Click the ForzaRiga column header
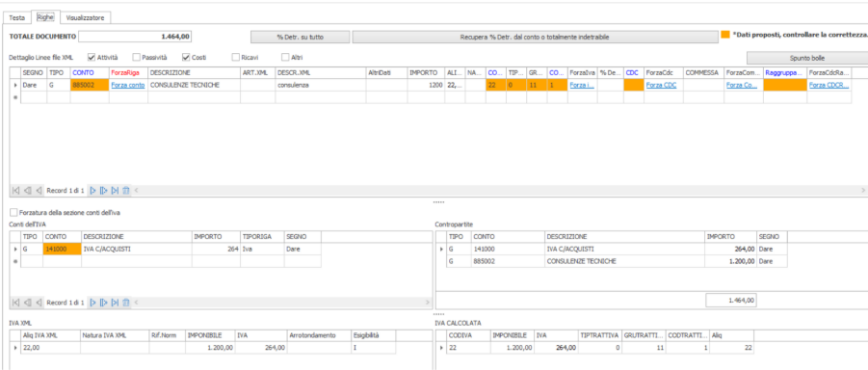The image size is (868, 370). point(128,72)
